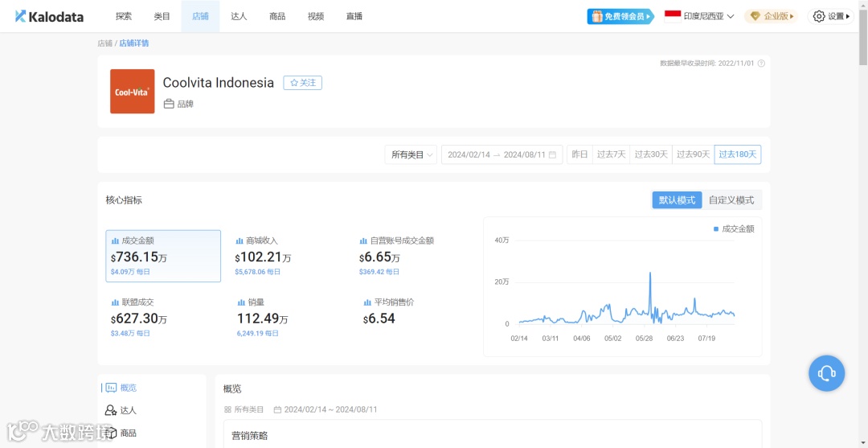The image size is (868, 448).
Task: Click the 企业版 diamond badge
Action: 772,16
